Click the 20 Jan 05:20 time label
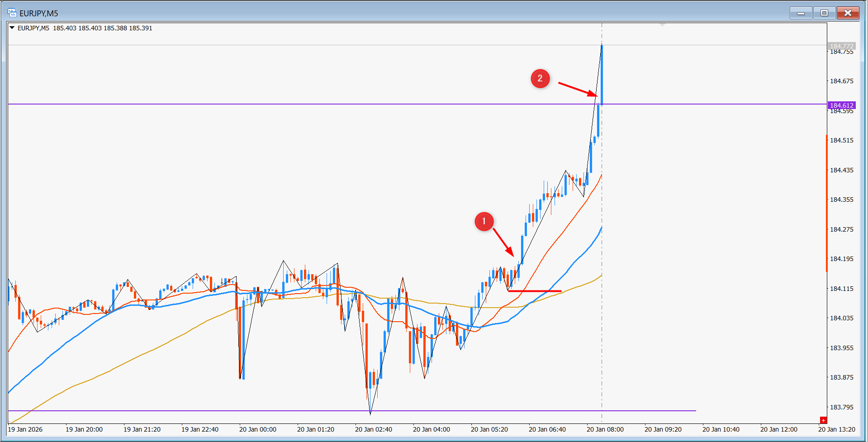Viewport: 868px width, 442px height. (x=489, y=429)
